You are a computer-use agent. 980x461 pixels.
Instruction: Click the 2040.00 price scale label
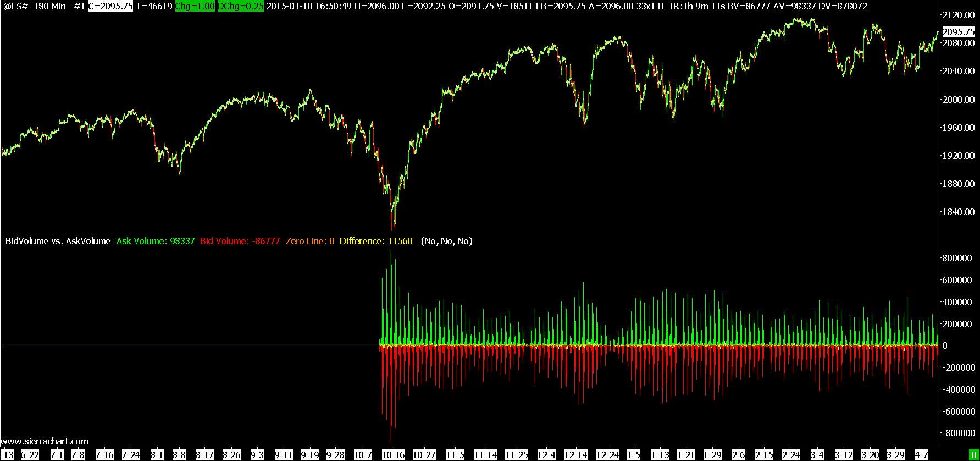pyautogui.click(x=959, y=71)
